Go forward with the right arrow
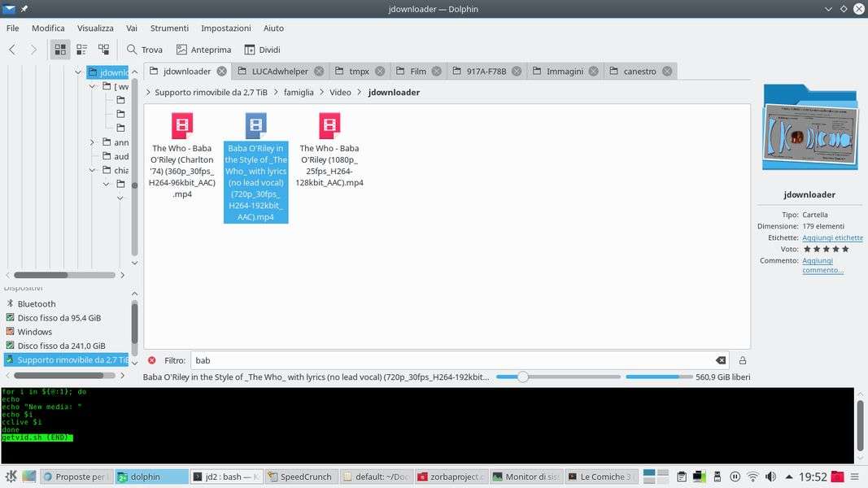The image size is (868, 488). tap(33, 50)
